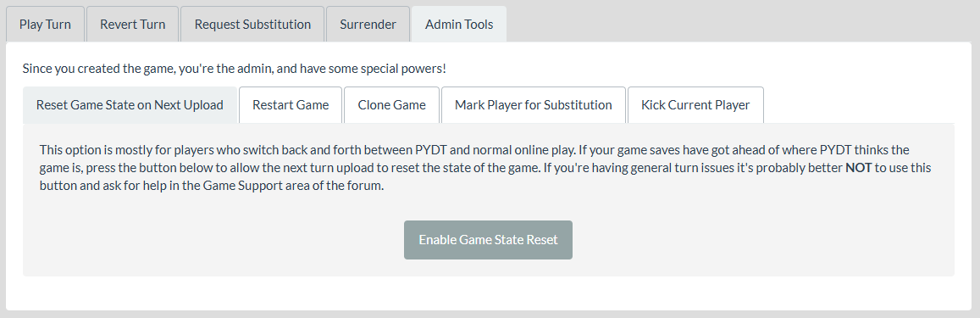Viewport: 980px width, 318px height.
Task: Open the Restart Game admin option
Action: coord(291,105)
